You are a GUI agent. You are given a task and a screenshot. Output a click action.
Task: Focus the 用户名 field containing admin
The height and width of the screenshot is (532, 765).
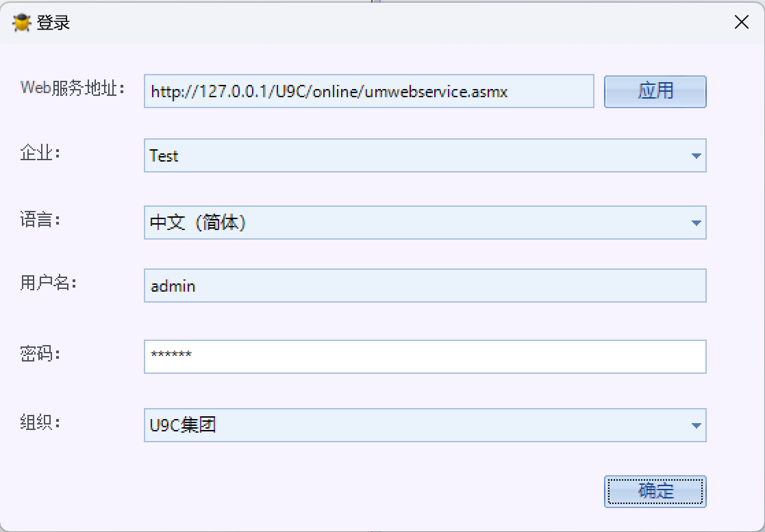[x=425, y=286]
